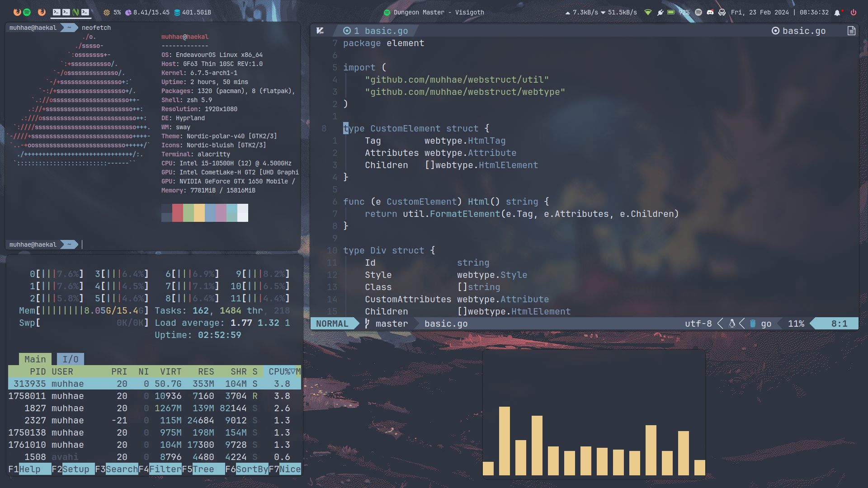Open the Discord tray icon
The height and width of the screenshot is (488, 868).
pos(710,12)
